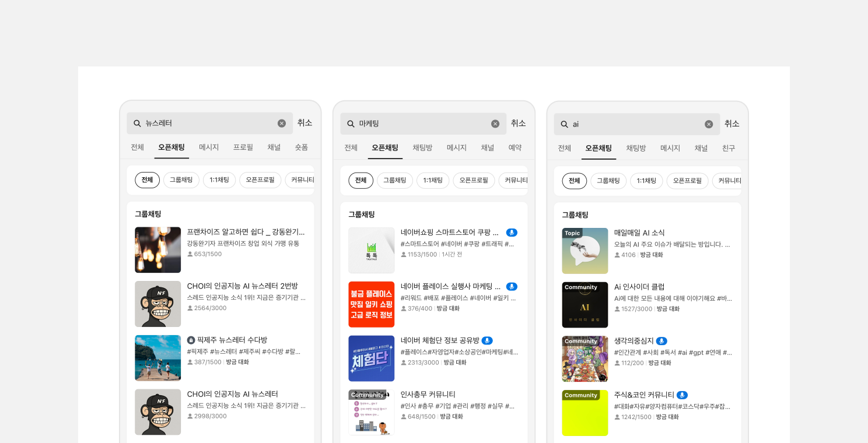
Task: Open the 전체 tab in ai search
Action: pyautogui.click(x=564, y=148)
